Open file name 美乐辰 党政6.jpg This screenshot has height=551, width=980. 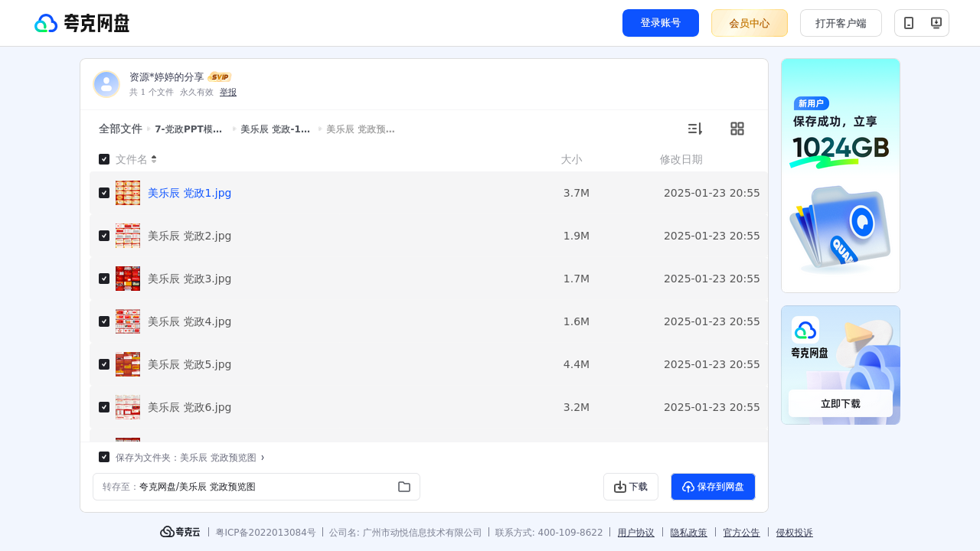[190, 407]
